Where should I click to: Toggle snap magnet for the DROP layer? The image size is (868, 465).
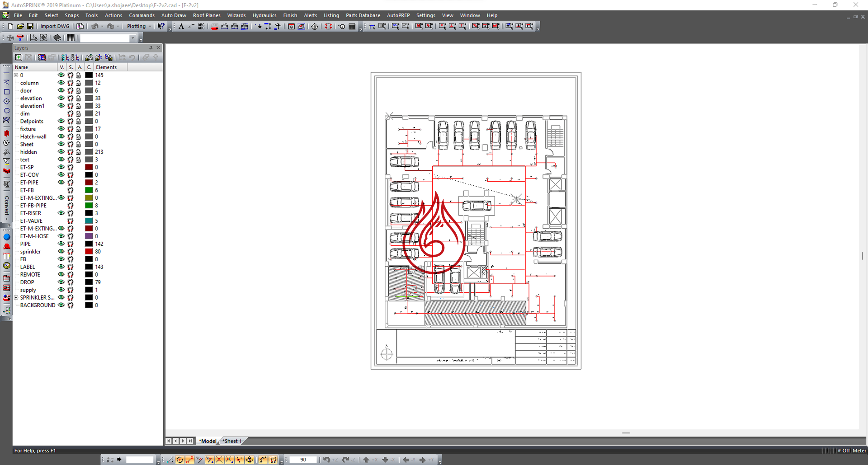(71, 282)
